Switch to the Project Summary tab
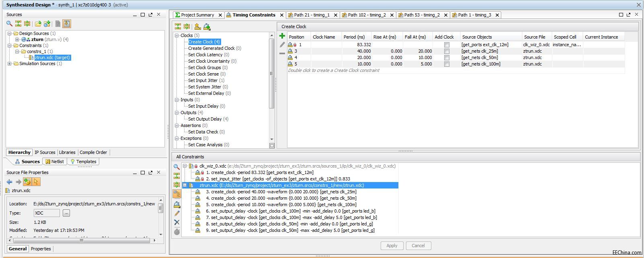This screenshot has width=644, height=258. click(197, 15)
